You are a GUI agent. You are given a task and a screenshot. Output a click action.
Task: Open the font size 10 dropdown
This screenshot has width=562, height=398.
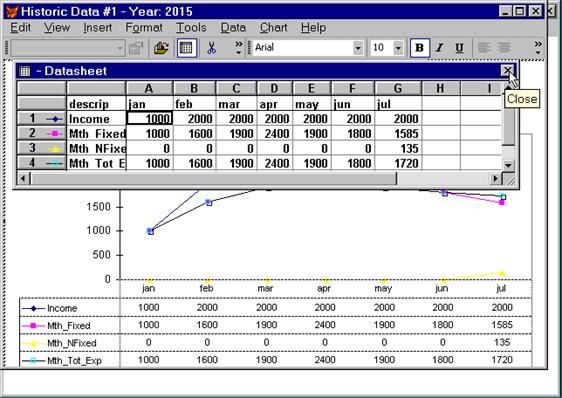pyautogui.click(x=398, y=48)
